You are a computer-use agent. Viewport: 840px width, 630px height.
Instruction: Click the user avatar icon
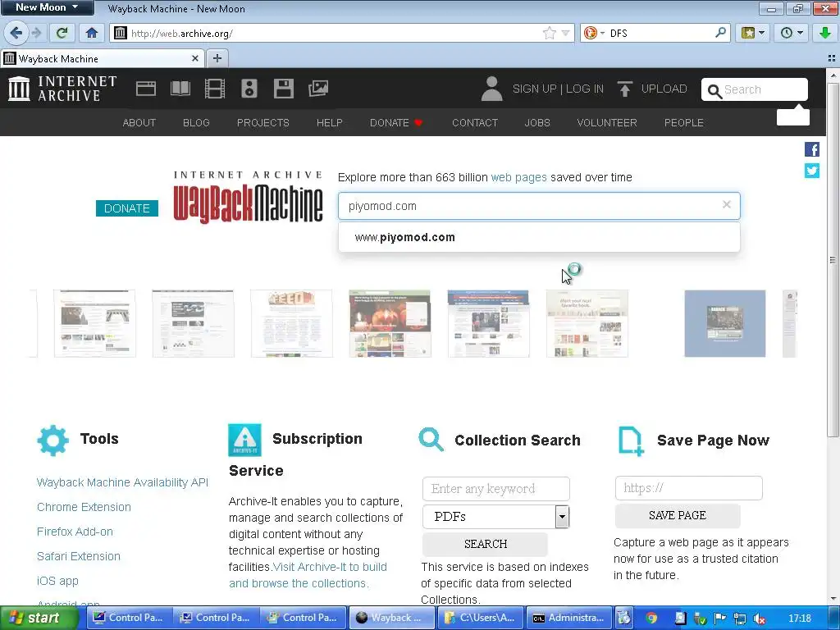pos(492,89)
